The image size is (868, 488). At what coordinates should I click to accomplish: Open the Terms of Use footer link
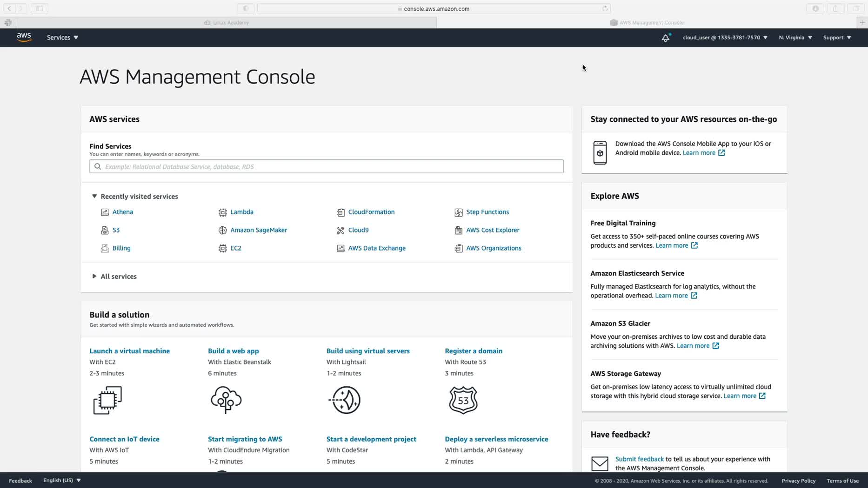click(842, 481)
